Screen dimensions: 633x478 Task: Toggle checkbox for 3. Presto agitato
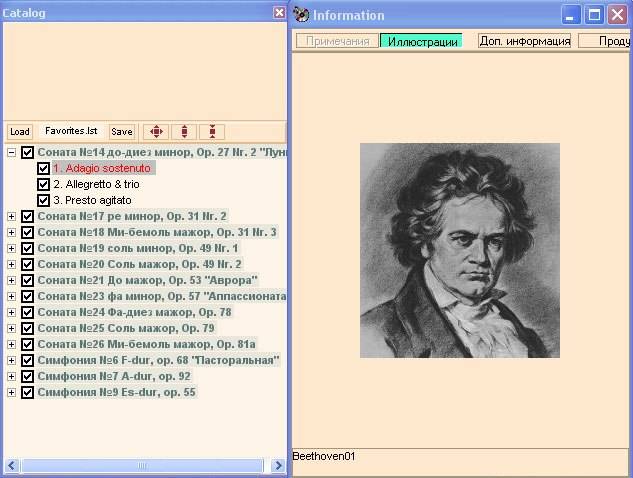[x=43, y=200]
